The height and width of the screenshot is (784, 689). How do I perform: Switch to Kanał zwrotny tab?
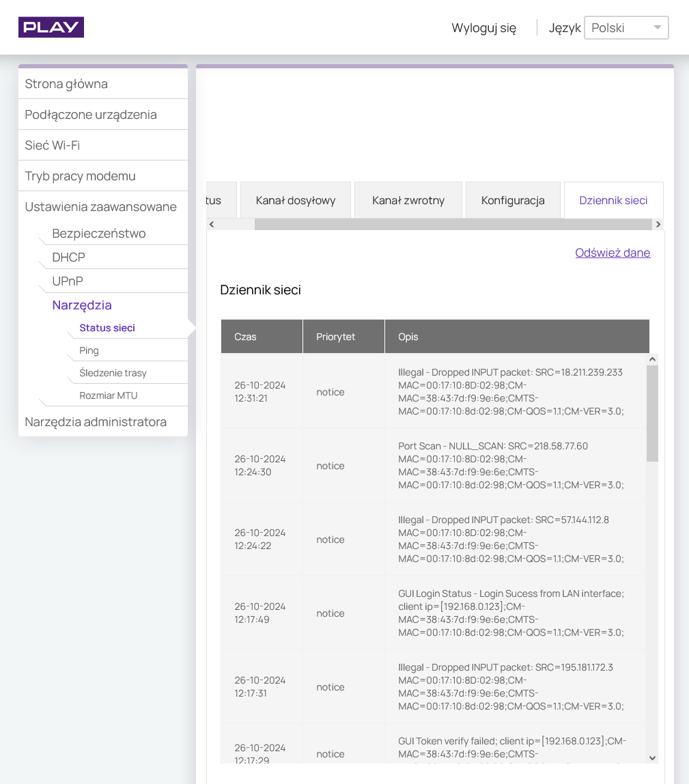[x=408, y=200]
